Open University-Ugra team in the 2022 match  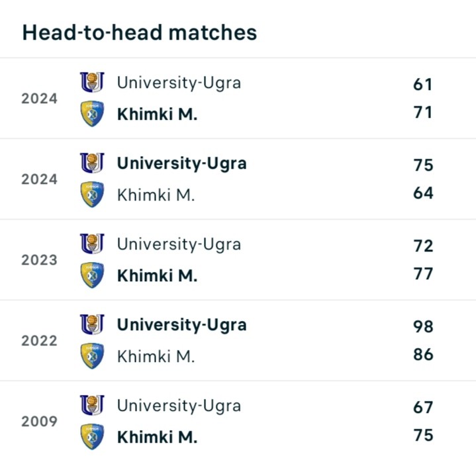click(x=181, y=325)
